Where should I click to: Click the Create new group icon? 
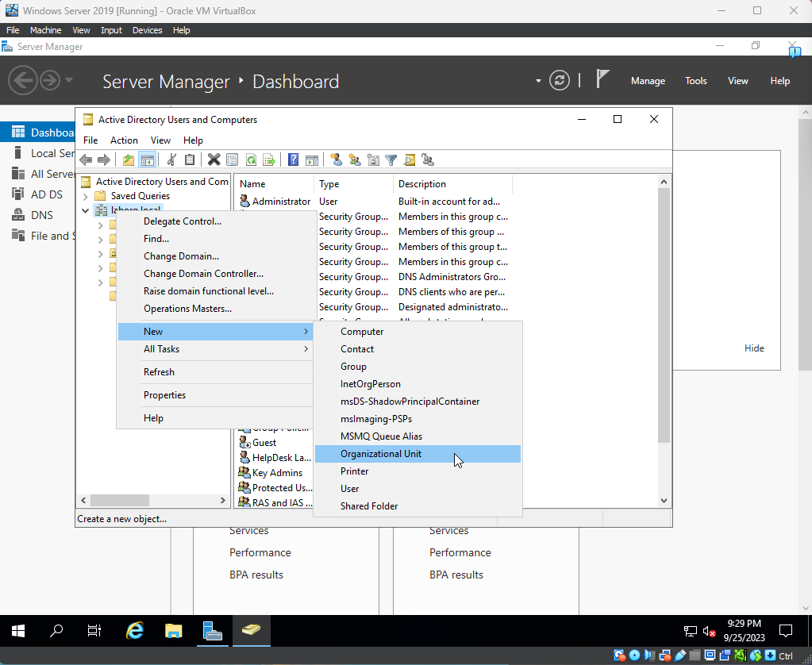pos(355,160)
